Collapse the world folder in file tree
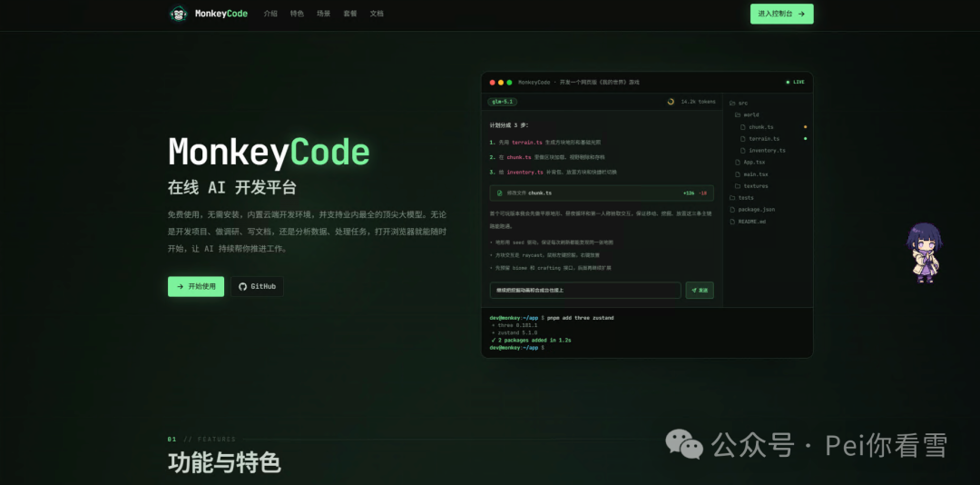The height and width of the screenshot is (485, 980). [747, 115]
